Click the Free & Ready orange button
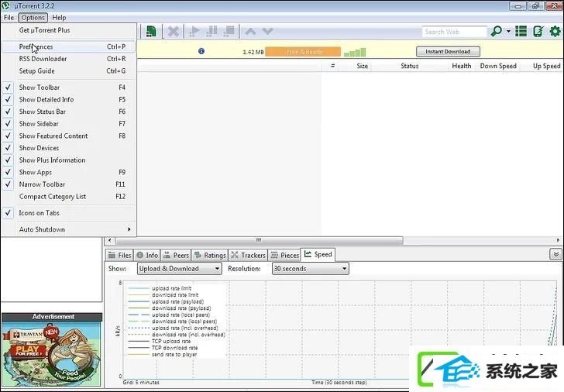Image resolution: width=564 pixels, height=392 pixels. pyautogui.click(x=303, y=52)
